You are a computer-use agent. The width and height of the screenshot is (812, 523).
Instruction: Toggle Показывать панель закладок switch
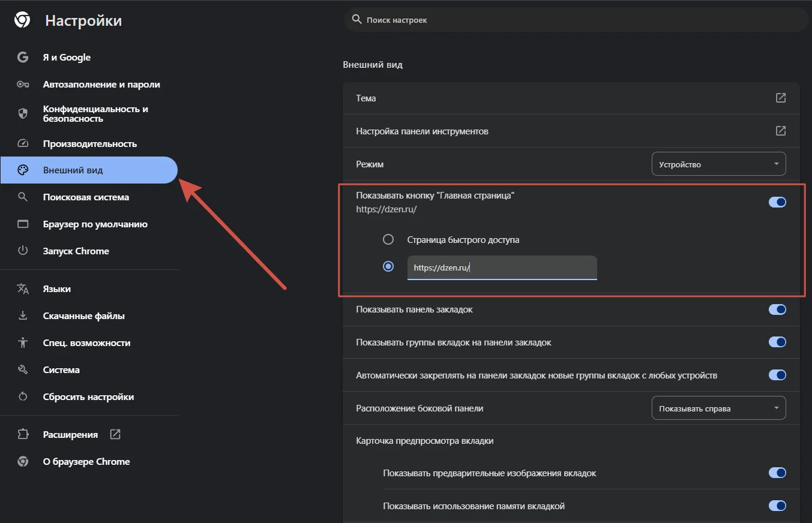point(777,309)
